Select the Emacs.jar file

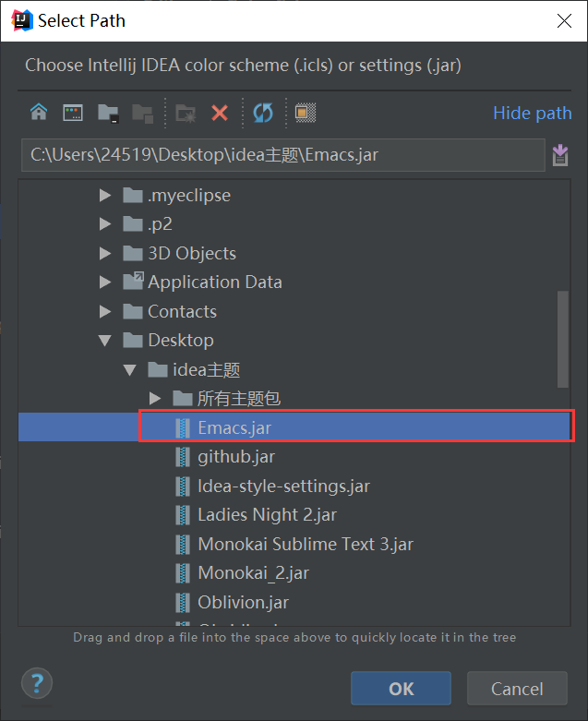pyautogui.click(x=294, y=427)
